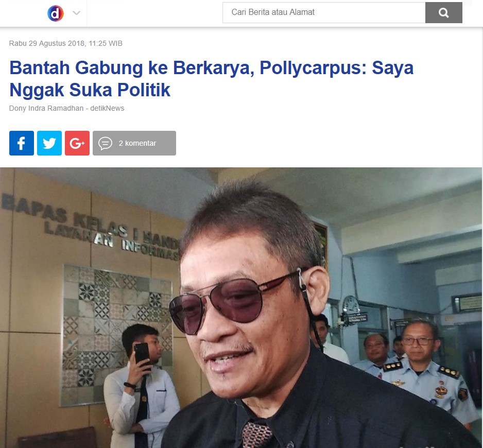This screenshot has height=448, width=483.
Task: Click the magnifier search button
Action: 443,12
